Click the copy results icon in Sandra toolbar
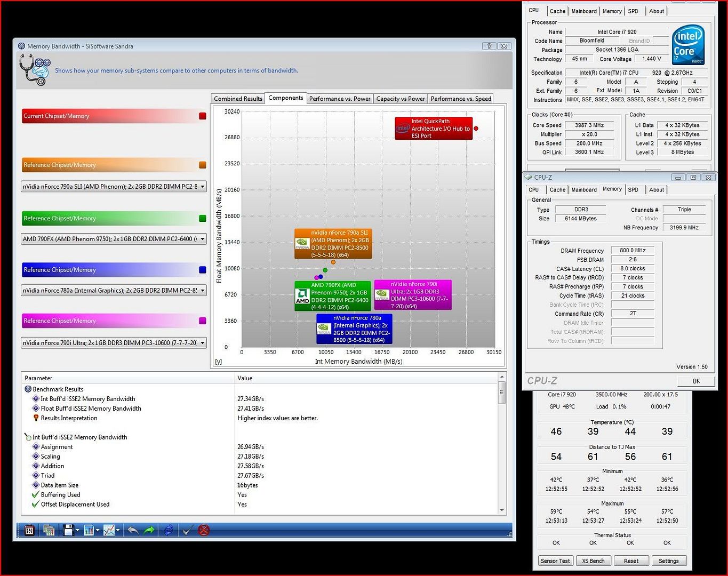Screen dimensions: 728x576 coord(49,530)
